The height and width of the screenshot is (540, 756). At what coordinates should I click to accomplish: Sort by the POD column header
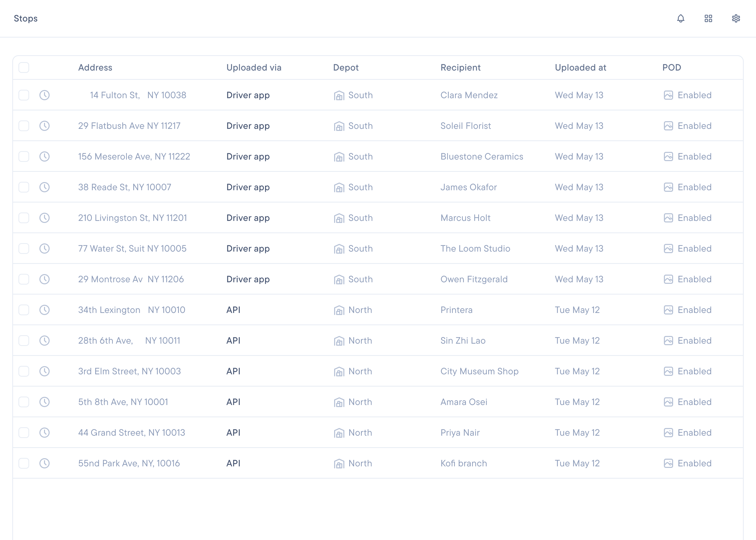672,67
